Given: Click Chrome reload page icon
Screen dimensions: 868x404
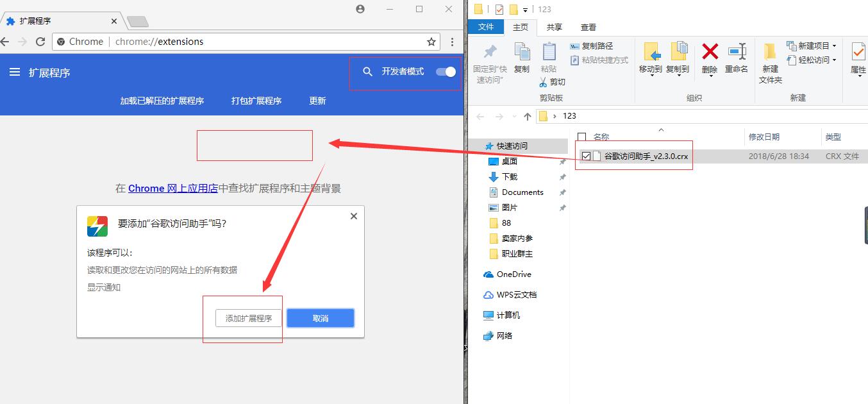Looking at the screenshot, I should (x=40, y=42).
